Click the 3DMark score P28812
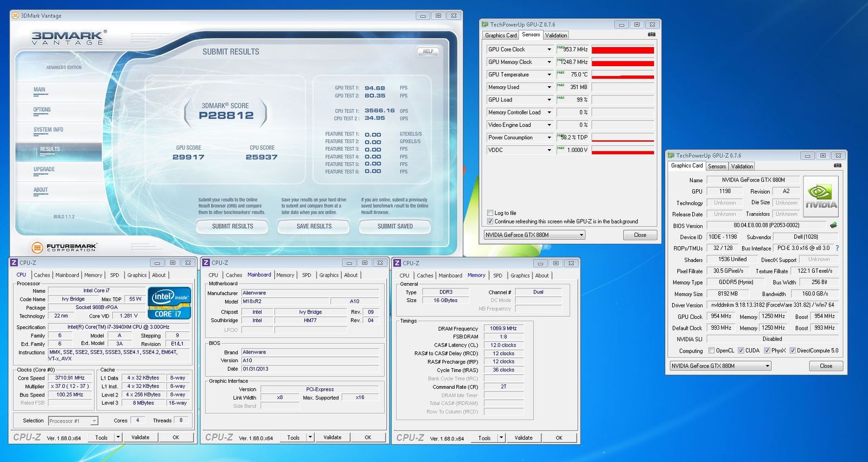This screenshot has height=462, width=868. point(226,115)
